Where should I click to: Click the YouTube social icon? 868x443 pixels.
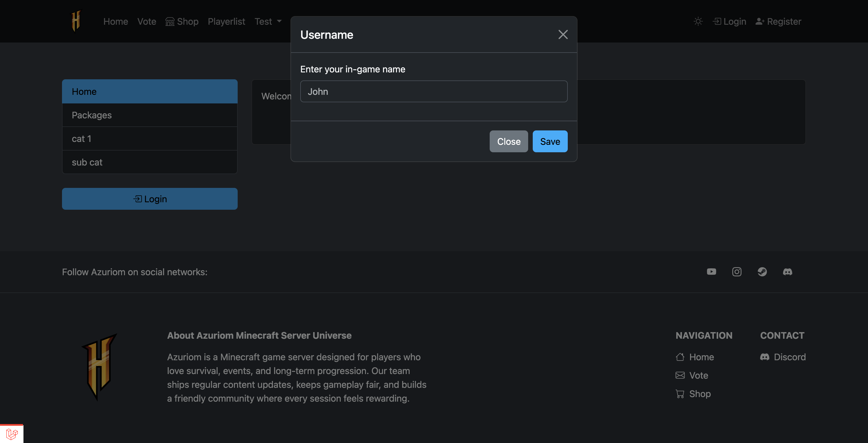[711, 272]
